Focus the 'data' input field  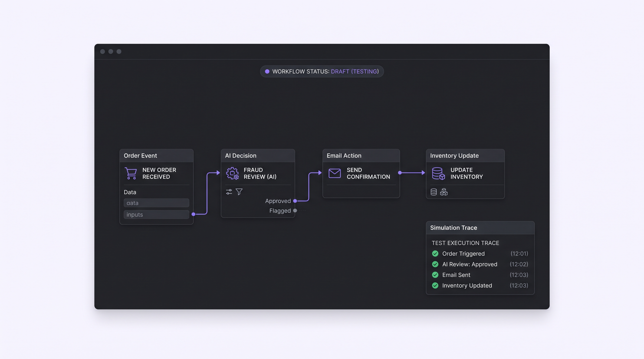click(157, 203)
